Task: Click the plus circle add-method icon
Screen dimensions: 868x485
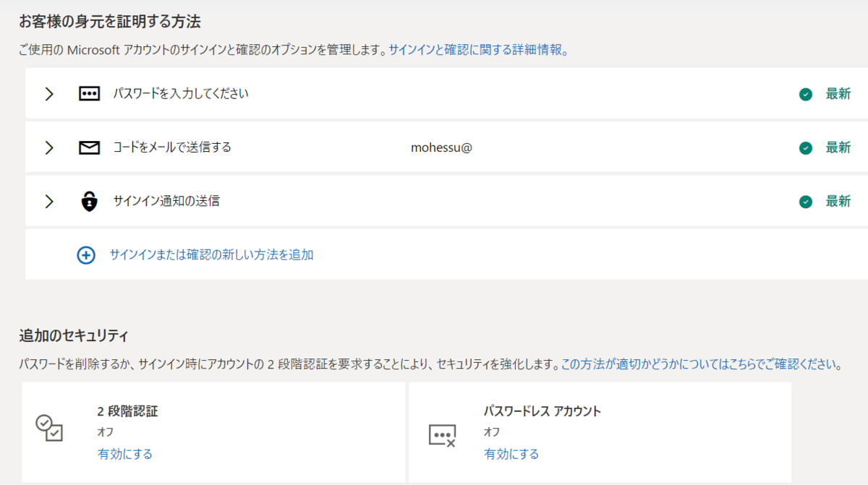Action: (x=86, y=255)
